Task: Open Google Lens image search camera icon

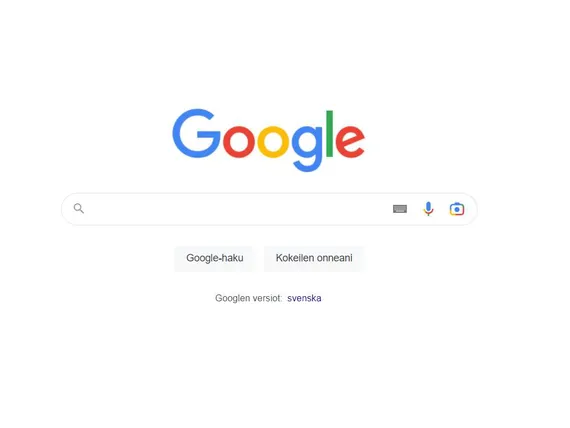Action: [457, 209]
